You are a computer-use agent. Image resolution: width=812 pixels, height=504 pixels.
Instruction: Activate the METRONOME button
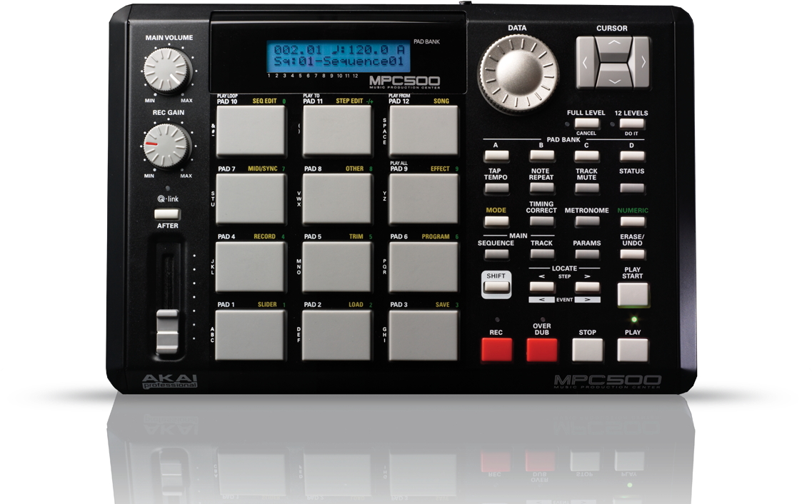click(x=586, y=221)
